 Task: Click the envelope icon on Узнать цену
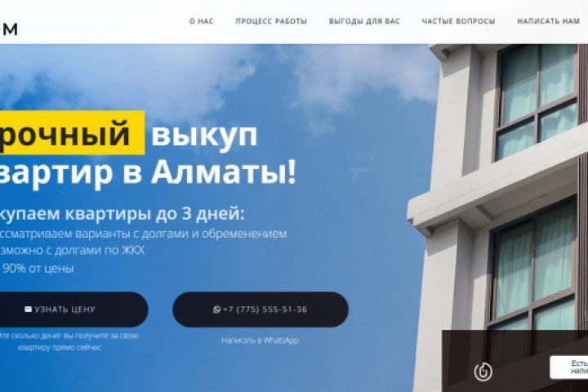(x=28, y=309)
